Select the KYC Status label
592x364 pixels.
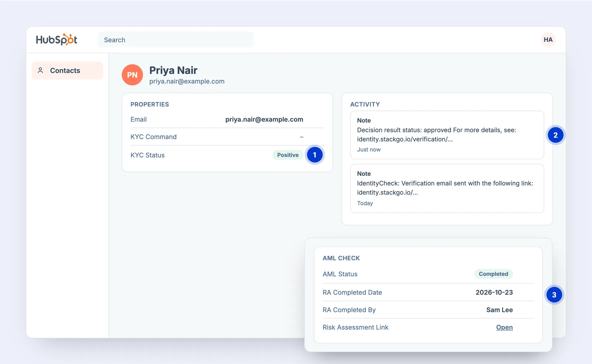(x=148, y=155)
